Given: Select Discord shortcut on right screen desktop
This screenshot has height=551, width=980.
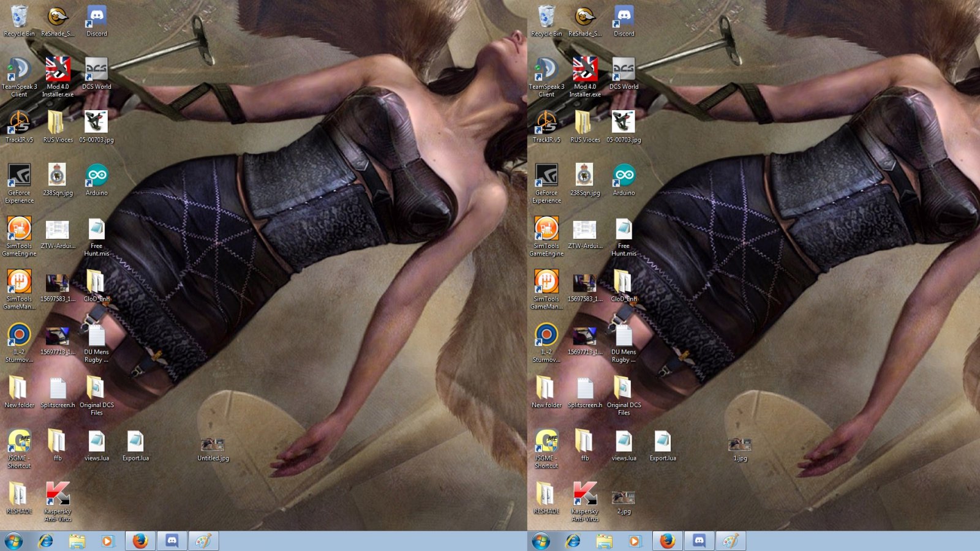Looking at the screenshot, I should click(624, 21).
